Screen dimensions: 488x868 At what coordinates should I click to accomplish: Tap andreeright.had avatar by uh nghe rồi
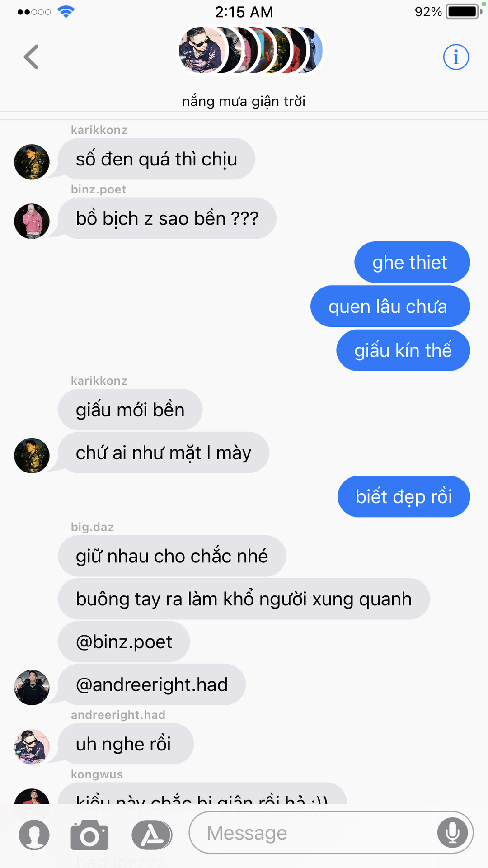tap(32, 747)
